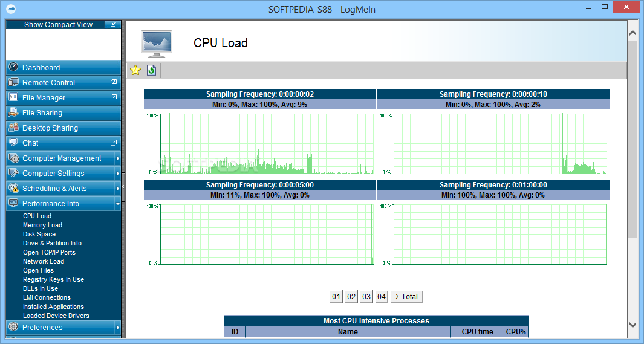
Task: Click the File Manager icon
Action: click(13, 97)
